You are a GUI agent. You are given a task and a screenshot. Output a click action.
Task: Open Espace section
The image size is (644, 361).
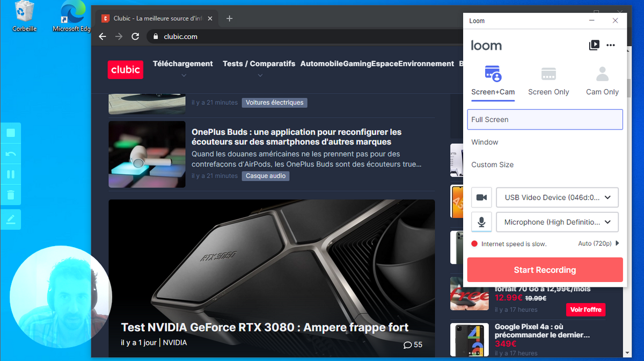pyautogui.click(x=385, y=63)
